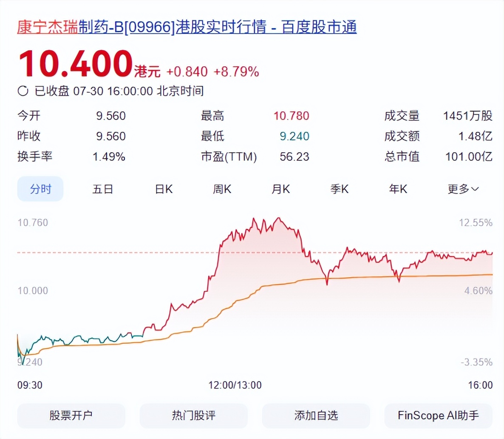Open the 康宁杰瑞制药-B stock title link
This screenshot has width=504, height=439.
click(x=186, y=27)
